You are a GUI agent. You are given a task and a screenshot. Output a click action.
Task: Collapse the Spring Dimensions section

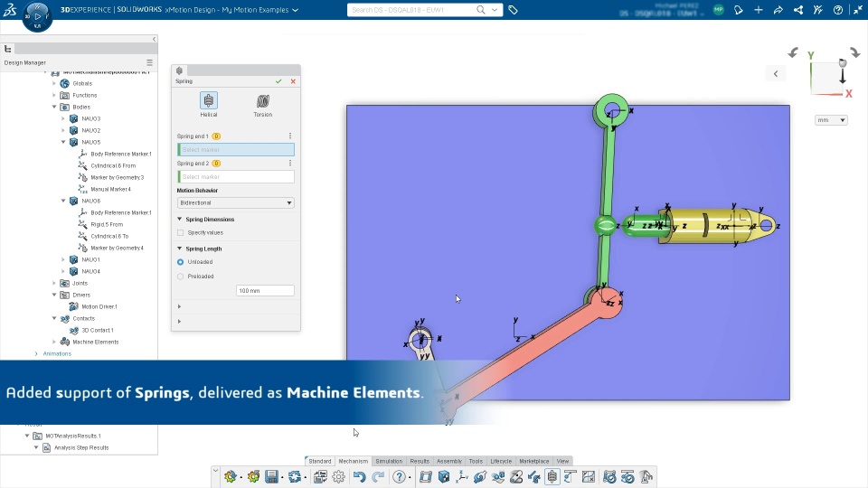click(x=179, y=219)
